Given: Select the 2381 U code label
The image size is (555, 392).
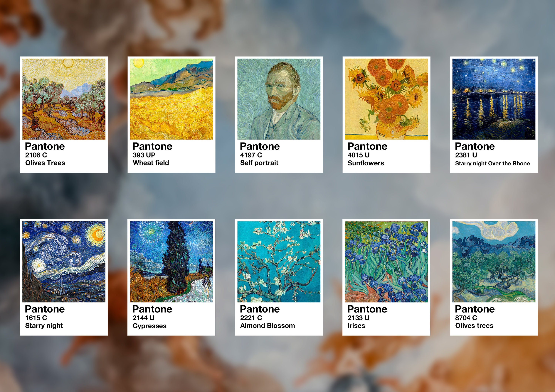Looking at the screenshot, I should tap(466, 155).
